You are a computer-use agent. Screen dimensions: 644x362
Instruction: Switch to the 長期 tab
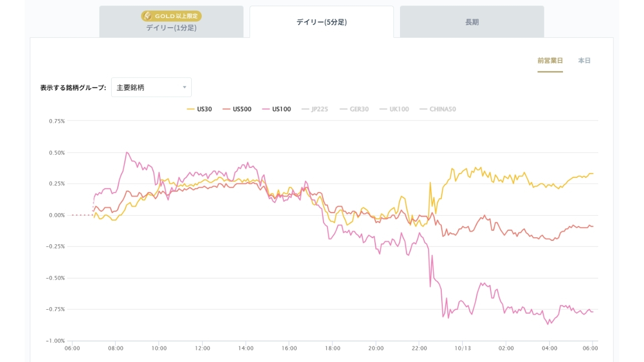click(472, 22)
